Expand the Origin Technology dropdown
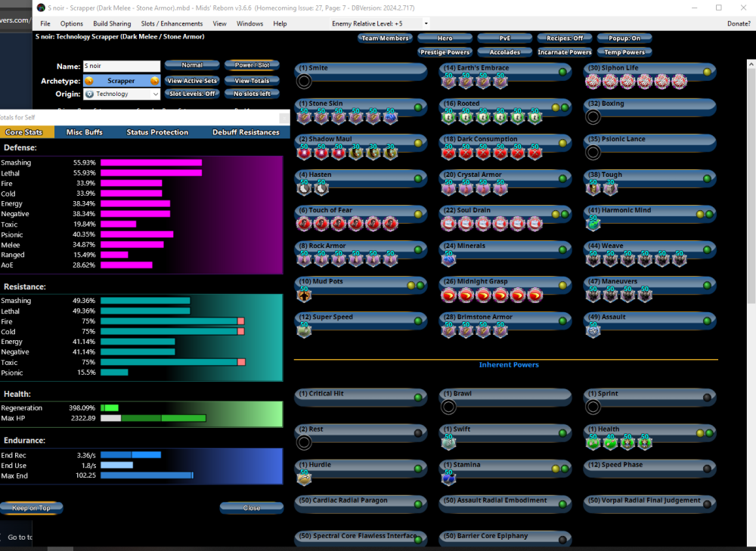 122,94
